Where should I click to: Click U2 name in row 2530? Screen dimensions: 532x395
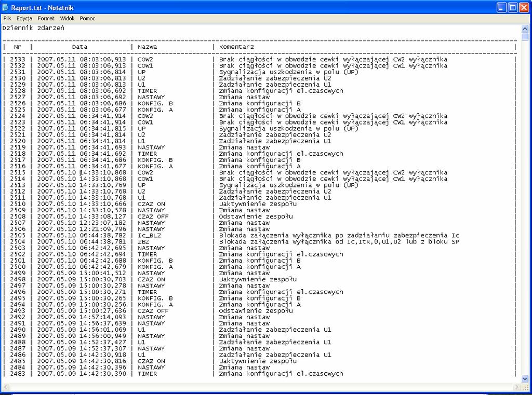(x=141, y=78)
